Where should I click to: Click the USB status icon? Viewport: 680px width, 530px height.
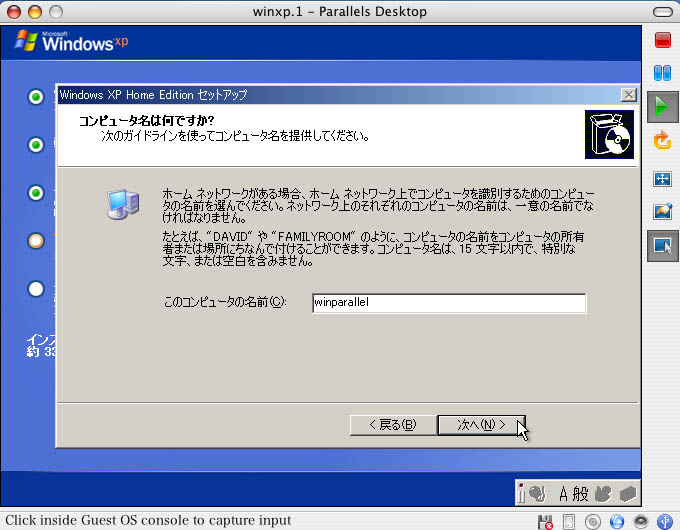tap(665, 521)
